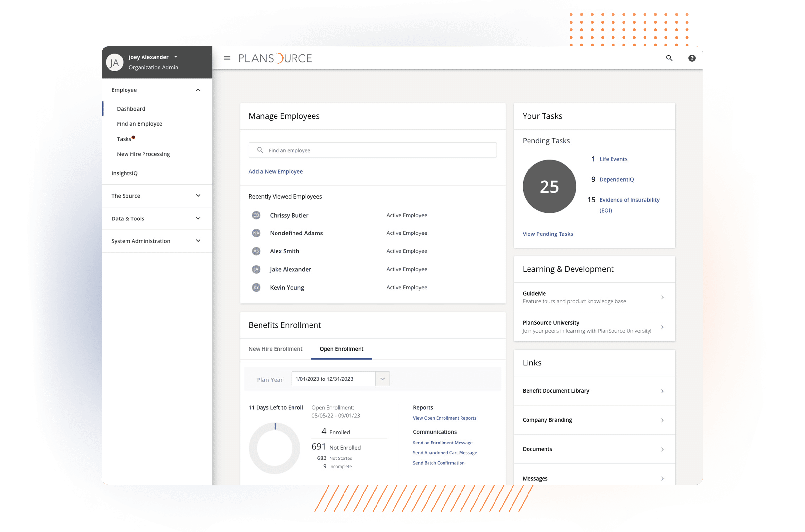Screen dimensions: 805x532
Task: Click the PlanSource logo
Action: (x=275, y=58)
